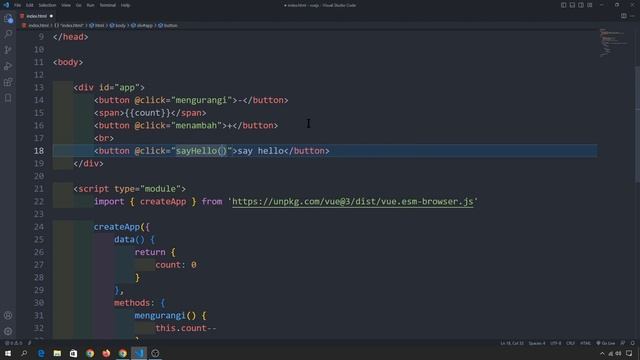The height and width of the screenshot is (360, 640).
Task: Click Visual Studio Code taskbar icon
Action: (x=139, y=353)
